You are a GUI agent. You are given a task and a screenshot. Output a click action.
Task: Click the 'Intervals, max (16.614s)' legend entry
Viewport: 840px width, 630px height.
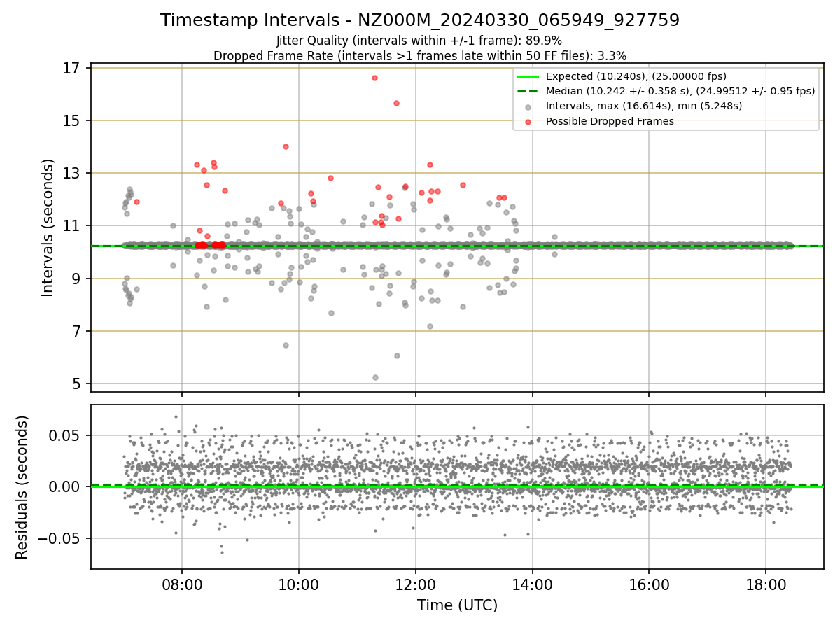643,106
